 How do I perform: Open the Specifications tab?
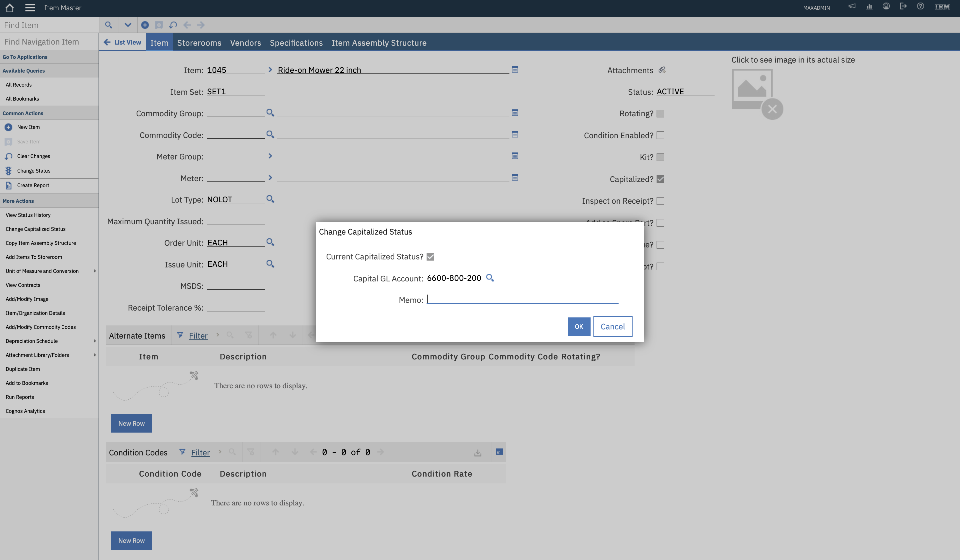pyautogui.click(x=296, y=43)
